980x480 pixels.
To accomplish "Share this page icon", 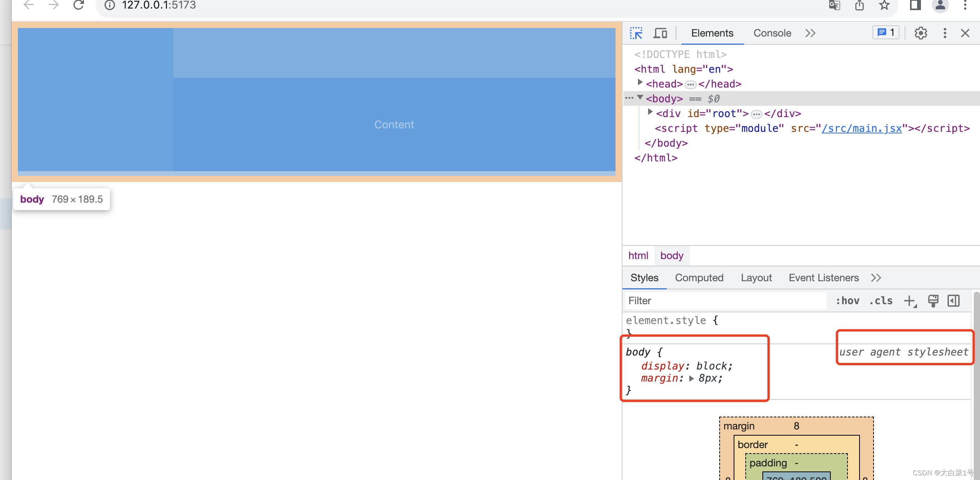I will tap(859, 5).
